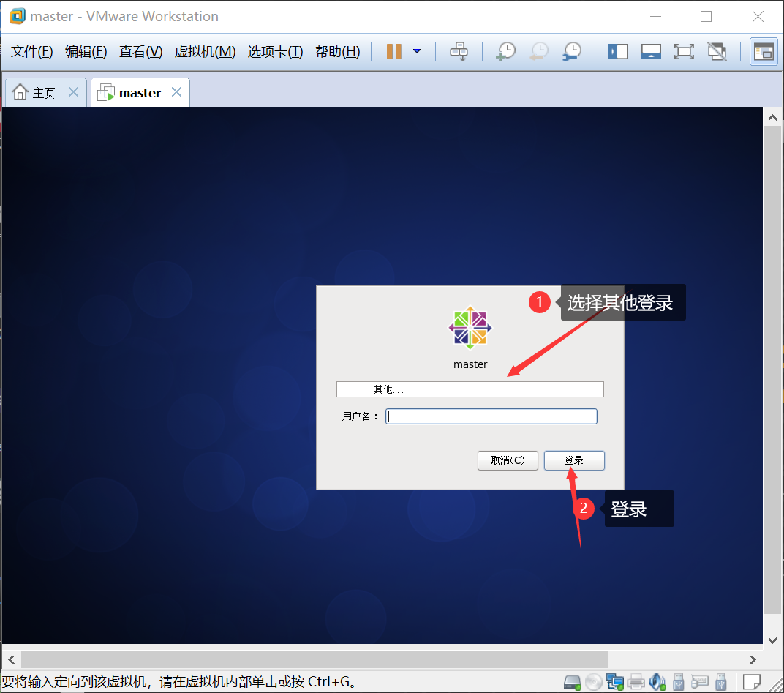
Task: Switch to Unity mode icon
Action: coord(717,51)
